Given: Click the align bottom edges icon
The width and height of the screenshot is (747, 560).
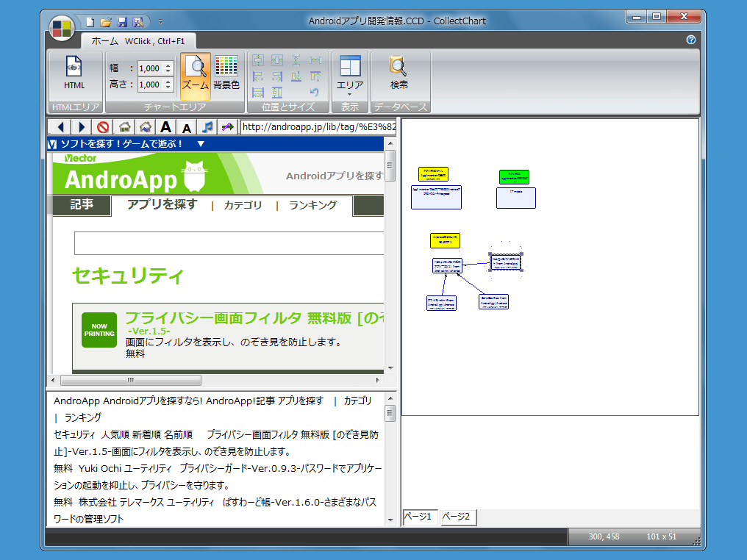Looking at the screenshot, I should point(296,76).
